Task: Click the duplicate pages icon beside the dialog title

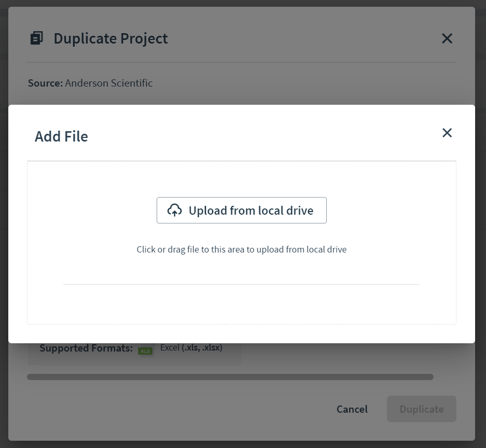Action: (36, 37)
